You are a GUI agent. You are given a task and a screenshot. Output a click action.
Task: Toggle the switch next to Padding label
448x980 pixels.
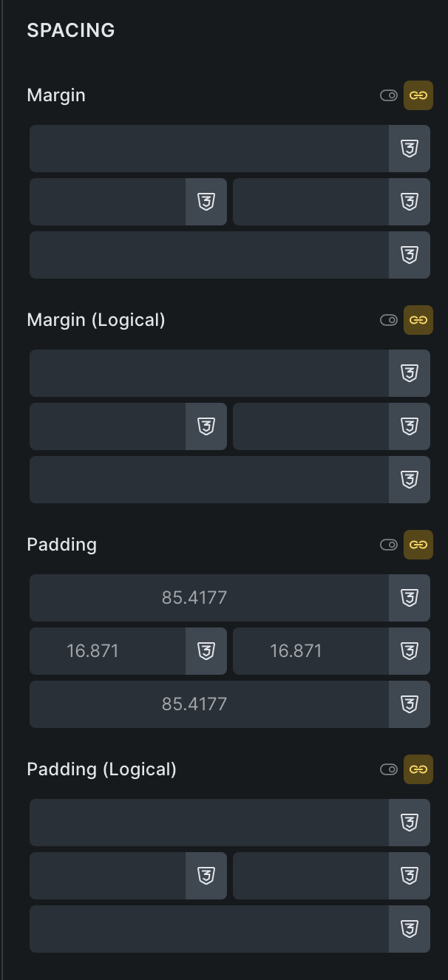[x=389, y=545]
